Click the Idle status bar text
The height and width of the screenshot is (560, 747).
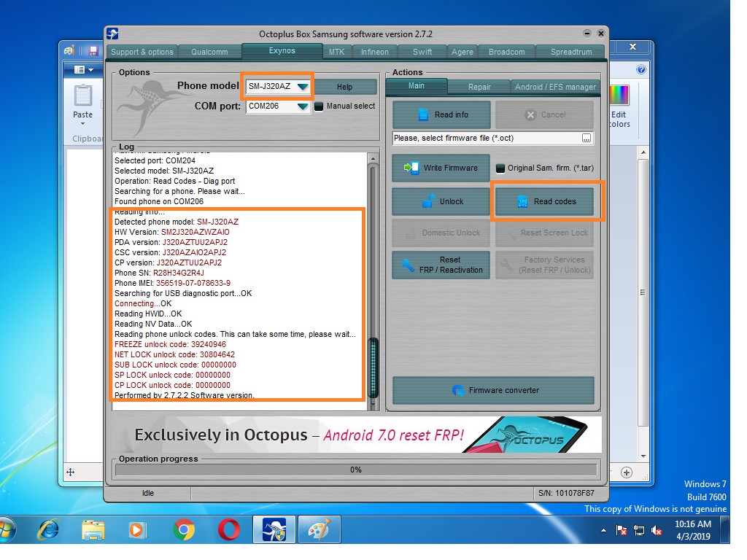147,494
